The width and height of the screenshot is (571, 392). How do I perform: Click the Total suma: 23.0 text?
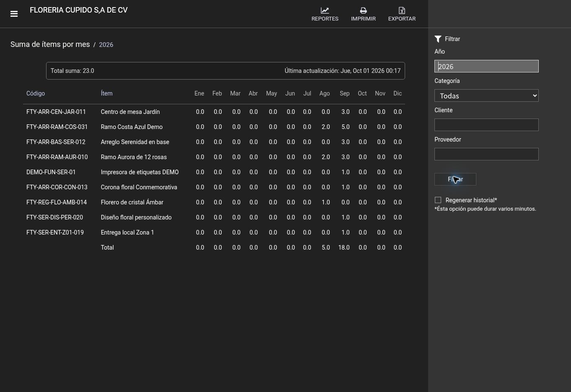click(72, 71)
